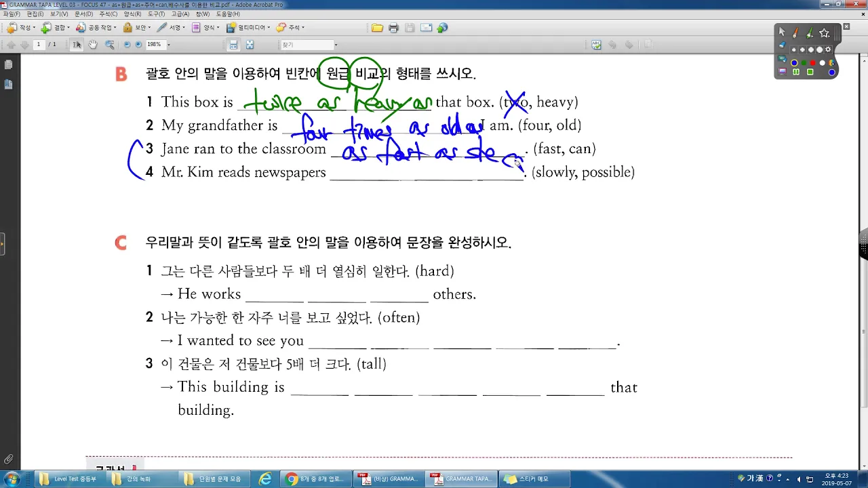Pick the white color swatch
The image size is (868, 488).
click(822, 62)
